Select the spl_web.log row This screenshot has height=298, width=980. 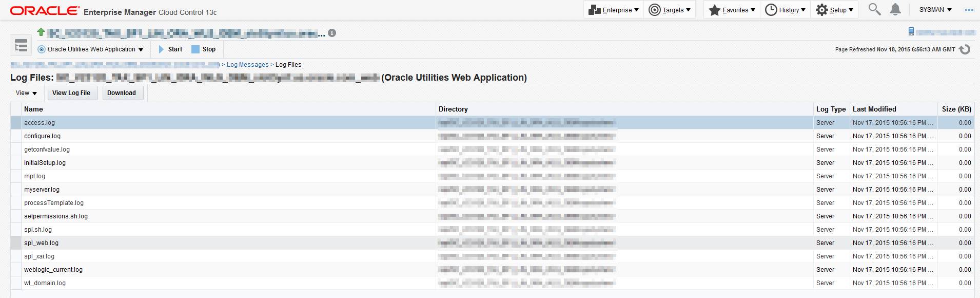(x=492, y=243)
